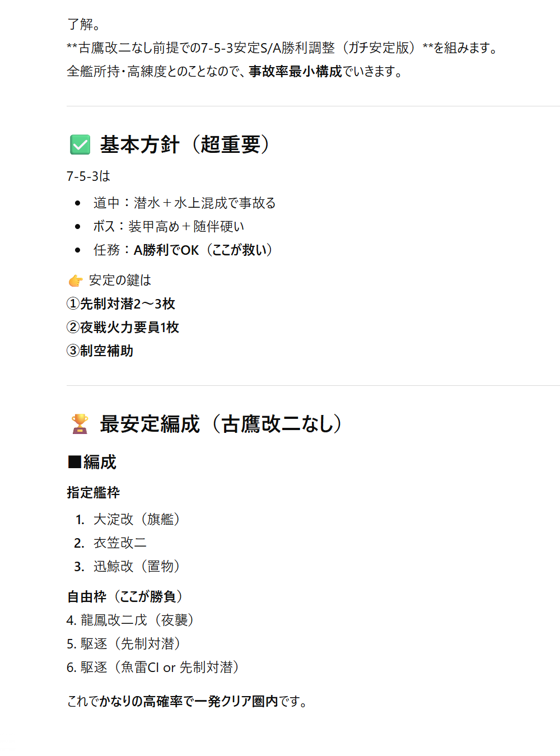
Task: Click the bold A勝利でOK text
Action: pyautogui.click(x=166, y=250)
